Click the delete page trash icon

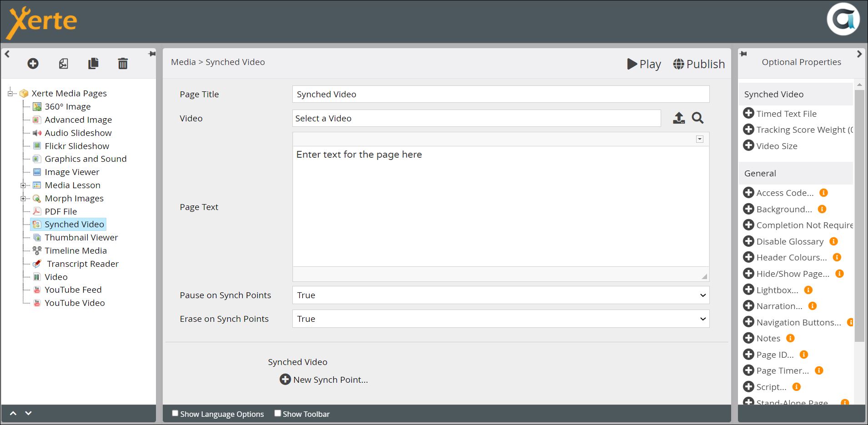[123, 64]
